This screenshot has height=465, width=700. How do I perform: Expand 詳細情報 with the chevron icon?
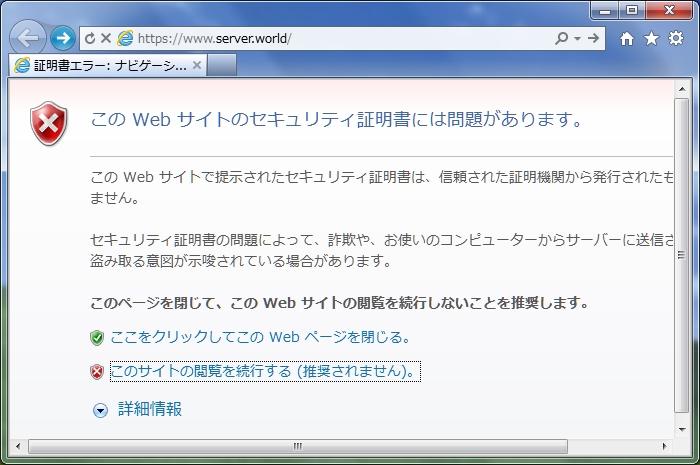(100, 410)
